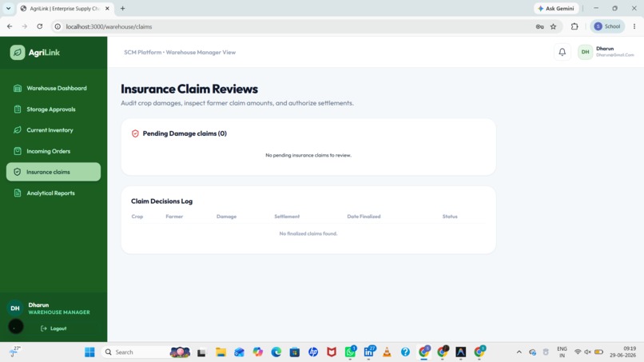
Task: Click the Date Finalized column header
Action: click(364, 217)
